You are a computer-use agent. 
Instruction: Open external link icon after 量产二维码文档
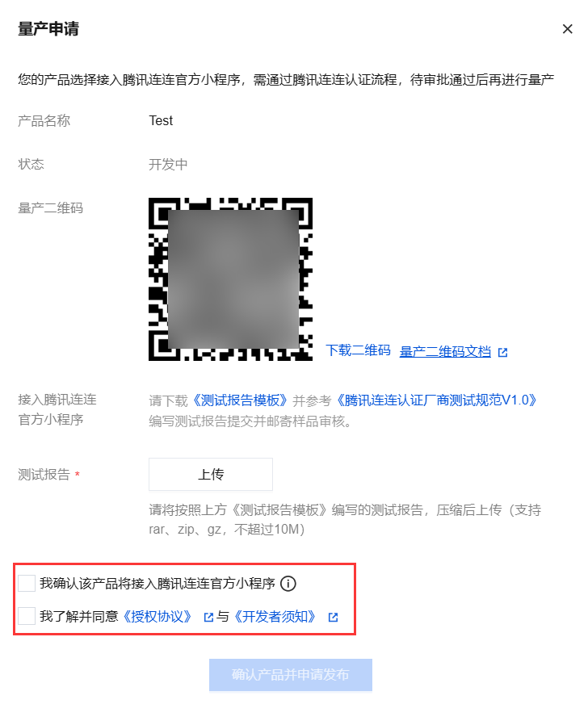click(502, 353)
